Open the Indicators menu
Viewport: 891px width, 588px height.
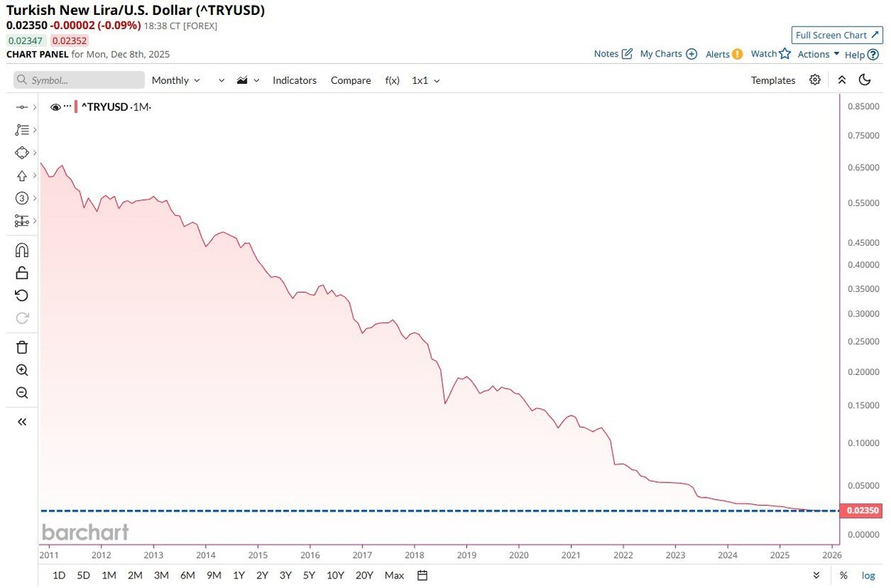tap(295, 80)
